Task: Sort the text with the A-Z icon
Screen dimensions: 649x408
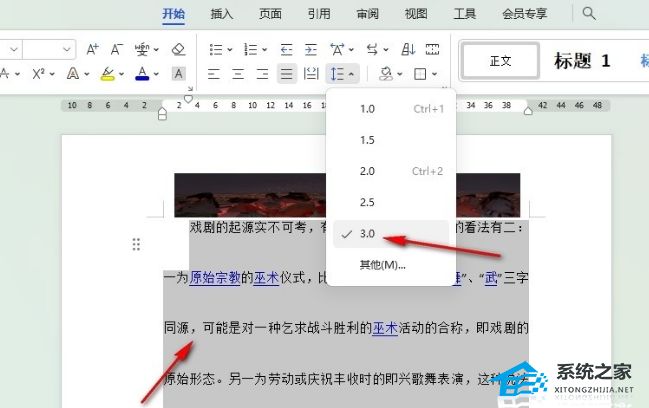Action: click(x=408, y=50)
